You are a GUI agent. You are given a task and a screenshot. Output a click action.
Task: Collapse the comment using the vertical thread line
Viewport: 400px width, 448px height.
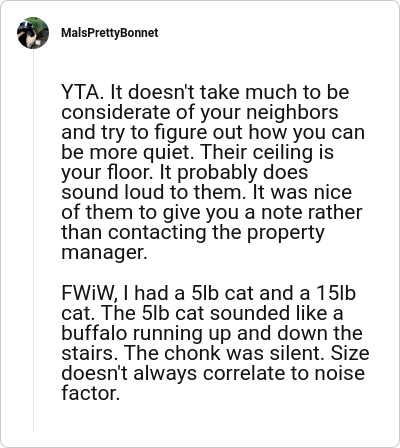[x=33, y=240]
